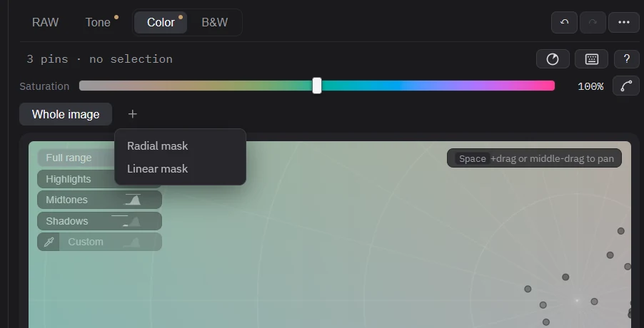Select the B&W tab
The width and height of the screenshot is (644, 328).
point(214,22)
